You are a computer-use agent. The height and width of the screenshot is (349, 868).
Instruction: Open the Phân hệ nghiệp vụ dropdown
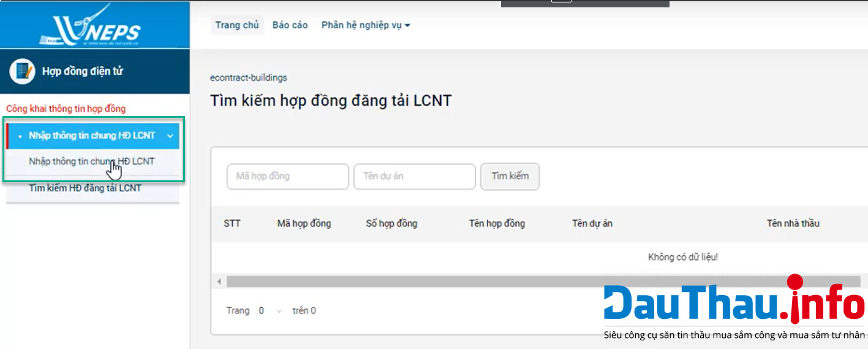click(x=365, y=25)
